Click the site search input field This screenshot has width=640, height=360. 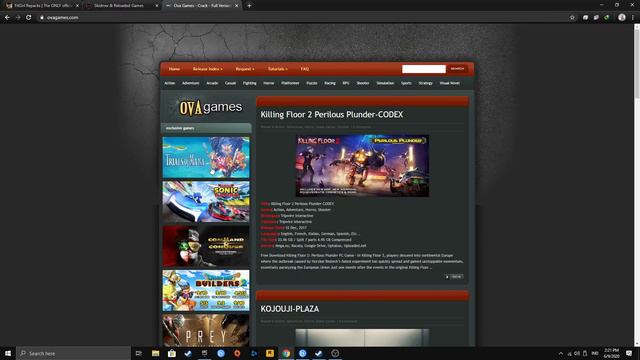coord(424,69)
